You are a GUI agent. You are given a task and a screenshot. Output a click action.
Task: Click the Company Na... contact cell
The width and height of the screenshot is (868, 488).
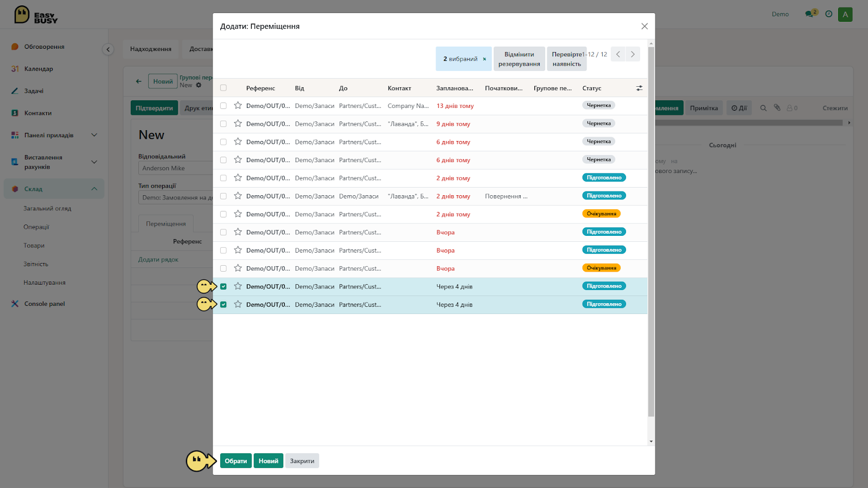point(408,106)
